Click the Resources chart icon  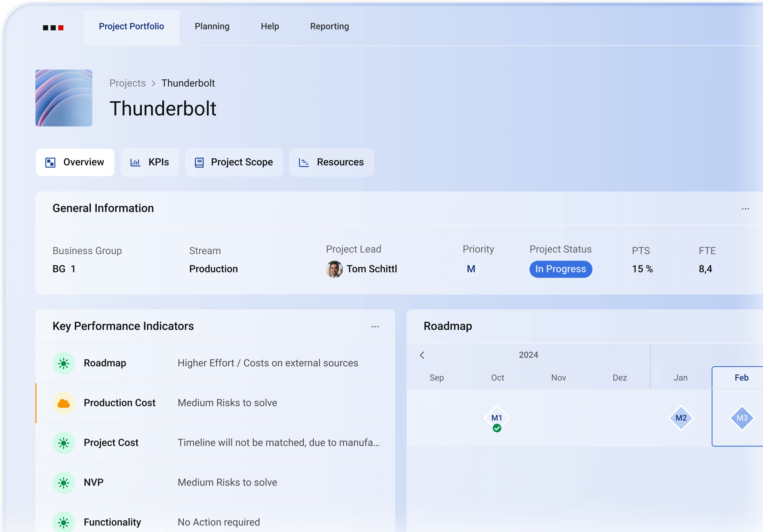[x=304, y=162]
